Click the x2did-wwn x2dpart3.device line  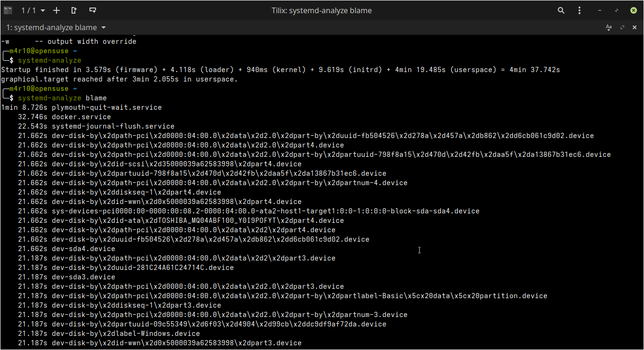[160, 343]
